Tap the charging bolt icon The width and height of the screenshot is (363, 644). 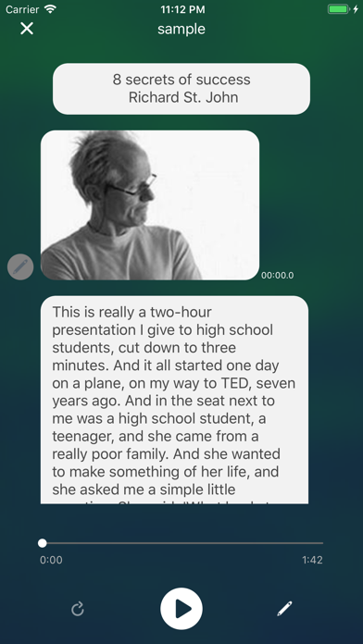coord(356,9)
